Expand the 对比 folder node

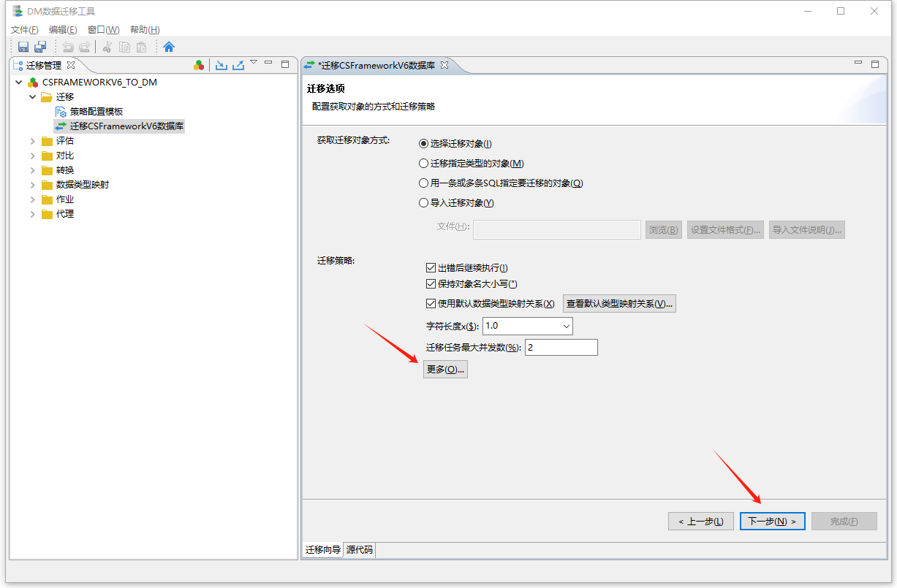[33, 156]
